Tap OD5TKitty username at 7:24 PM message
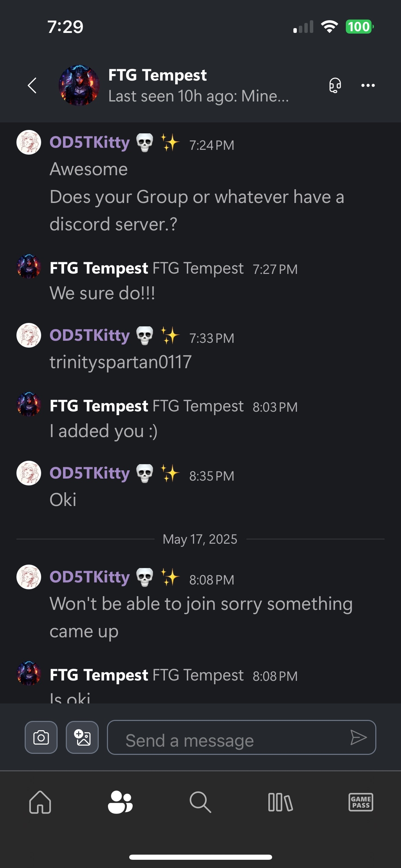 coord(90,143)
